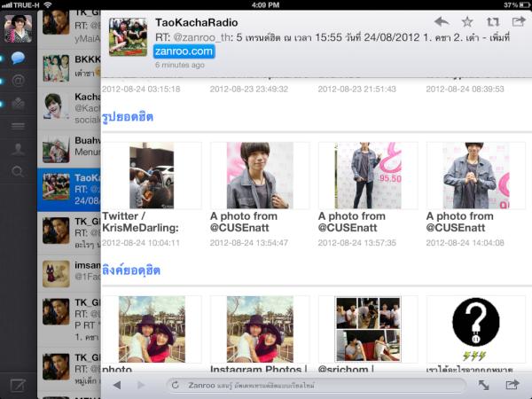Reply to the TaoKachaRadio tweet

(442, 22)
